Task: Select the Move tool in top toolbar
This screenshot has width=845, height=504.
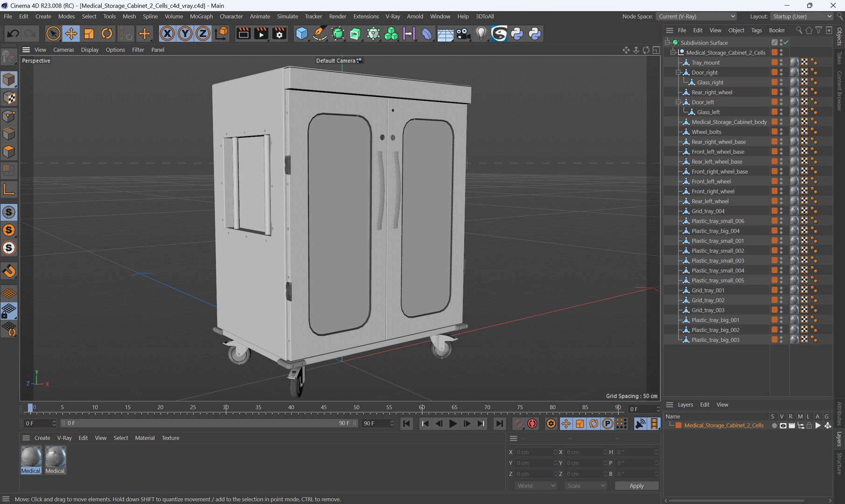Action: (71, 34)
